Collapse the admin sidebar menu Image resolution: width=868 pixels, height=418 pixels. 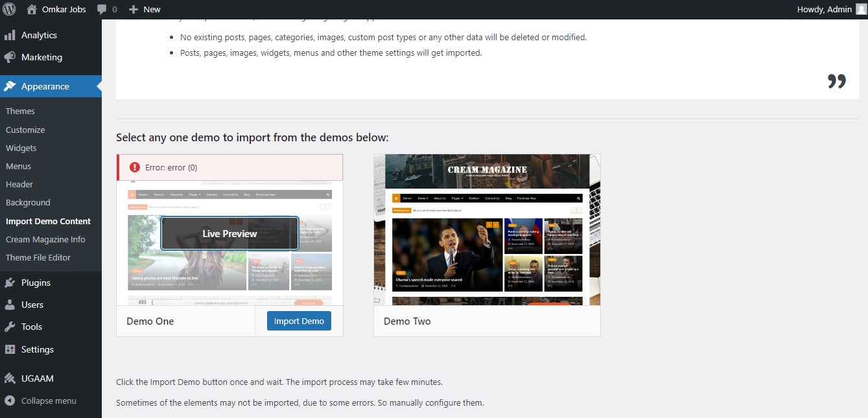(49, 401)
